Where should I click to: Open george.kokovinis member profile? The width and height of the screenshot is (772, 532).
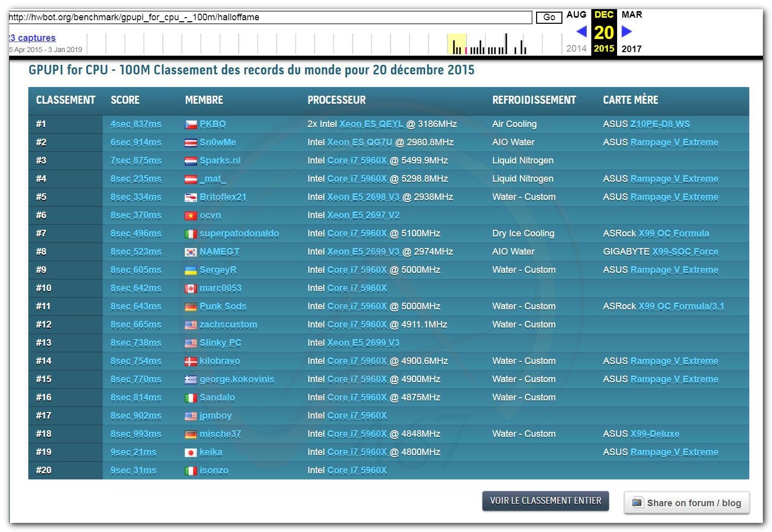click(x=237, y=379)
